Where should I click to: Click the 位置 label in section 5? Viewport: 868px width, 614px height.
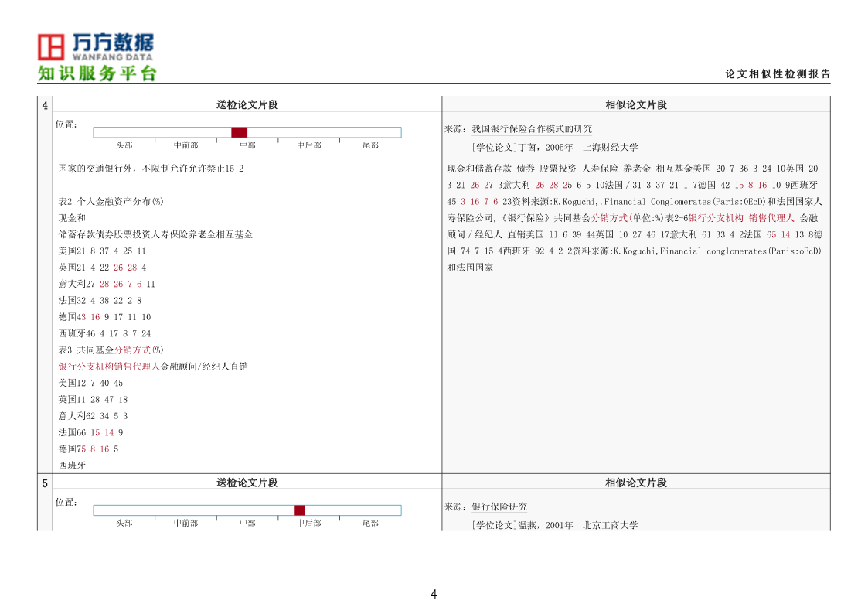click(66, 502)
